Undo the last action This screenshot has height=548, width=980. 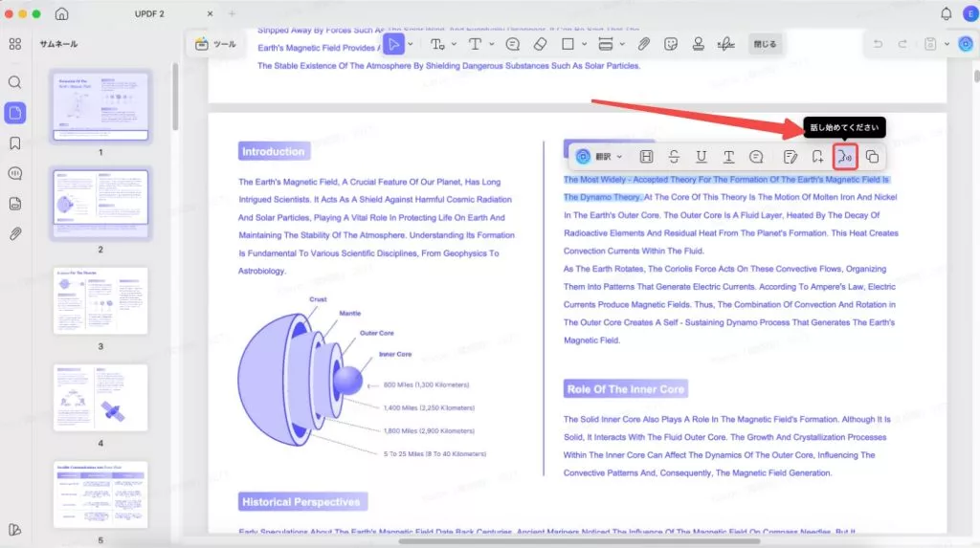click(x=878, y=44)
